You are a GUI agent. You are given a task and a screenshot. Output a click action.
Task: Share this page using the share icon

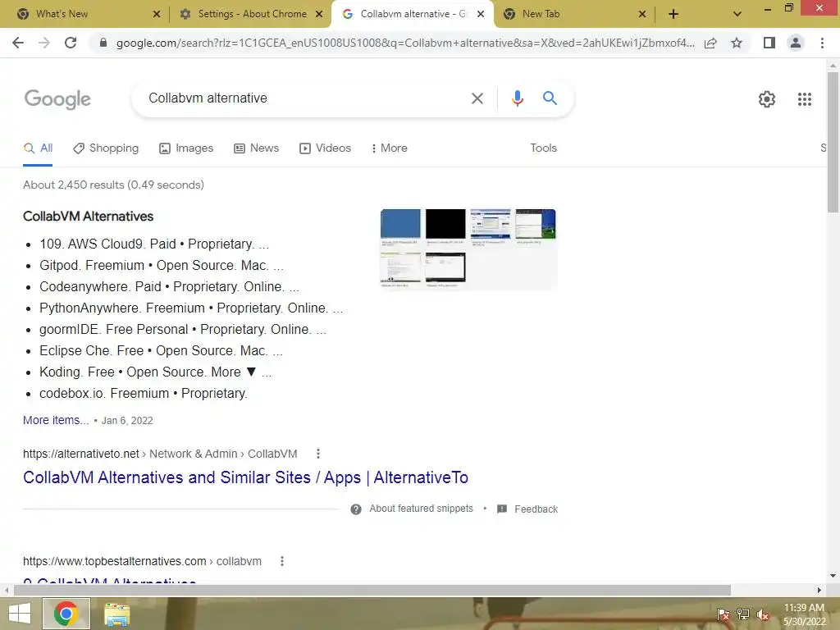pos(710,43)
